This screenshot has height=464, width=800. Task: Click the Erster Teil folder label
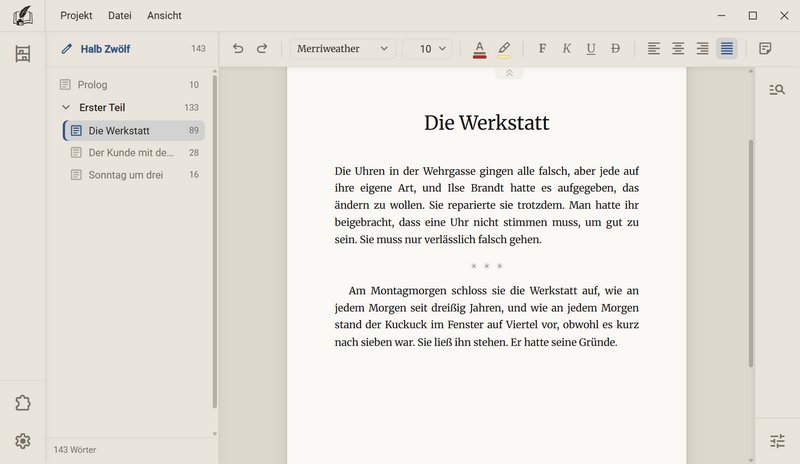[x=102, y=108]
